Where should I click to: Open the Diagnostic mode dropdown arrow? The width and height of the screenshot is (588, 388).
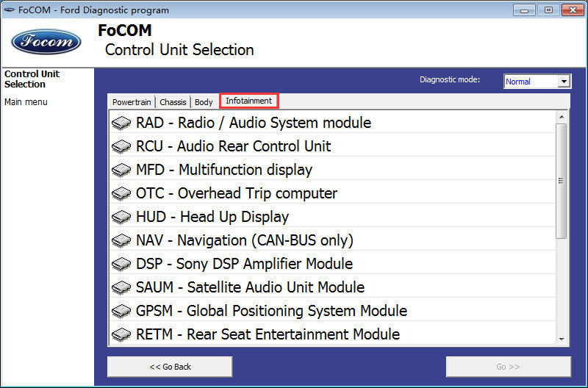point(564,82)
